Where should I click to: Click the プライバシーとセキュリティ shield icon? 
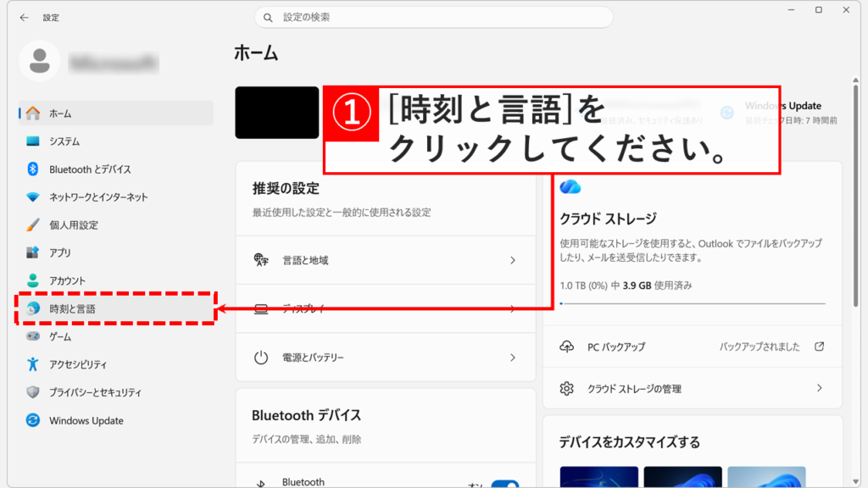pos(33,392)
